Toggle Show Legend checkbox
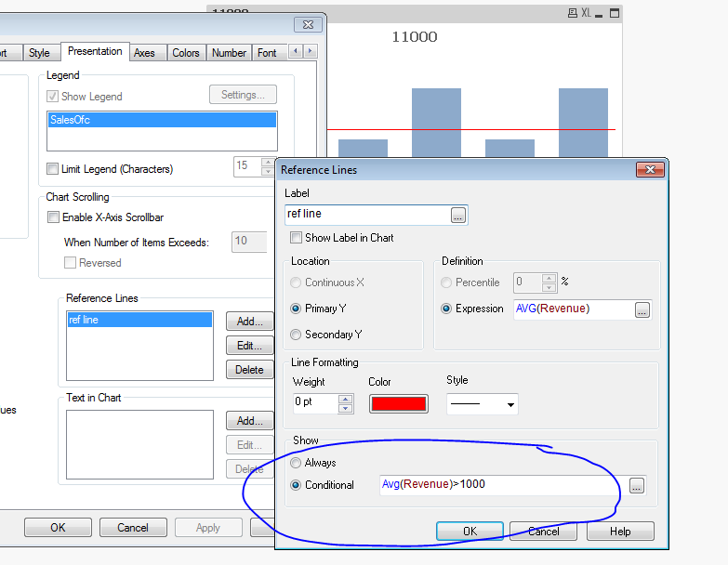The height and width of the screenshot is (565, 728). pos(52,97)
